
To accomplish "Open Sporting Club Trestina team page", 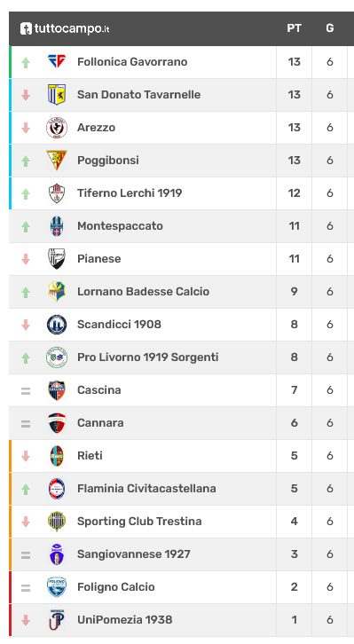I will pos(139,522).
